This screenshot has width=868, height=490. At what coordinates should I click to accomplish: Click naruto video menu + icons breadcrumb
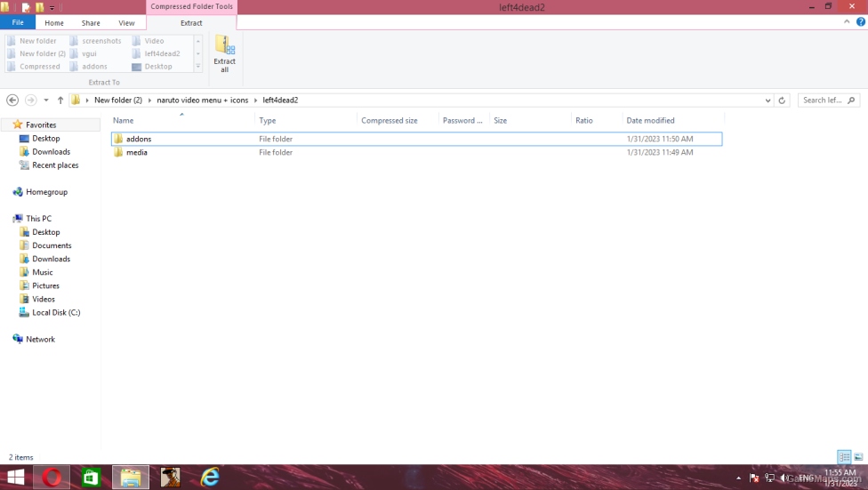202,100
